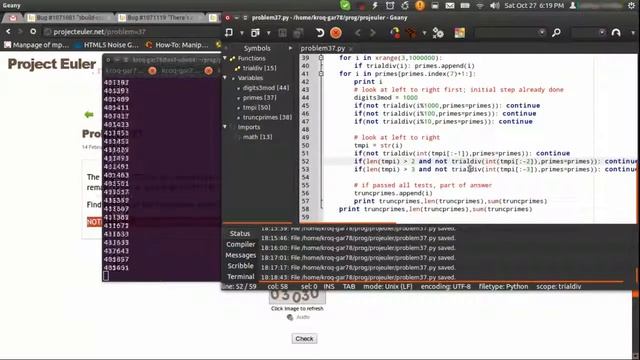
Task: Click the captcha Audio link
Action: (298, 317)
